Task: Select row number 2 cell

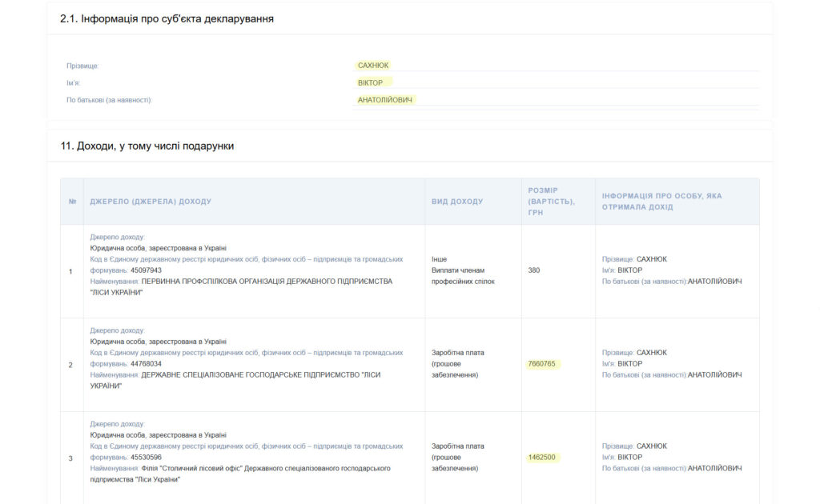Action: tap(70, 365)
